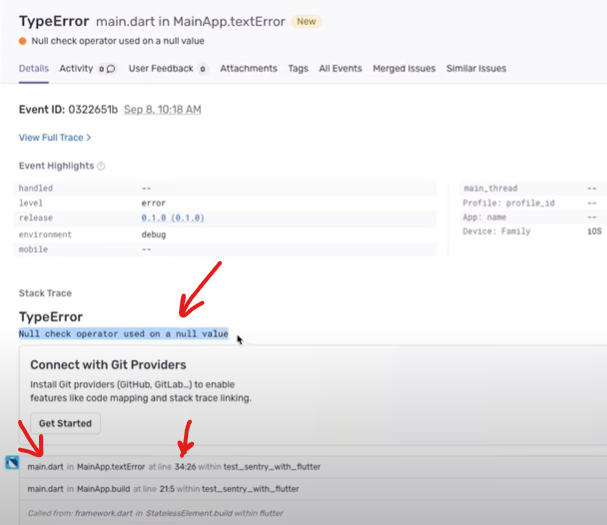
Task: Click the Profile: profile_id label
Action: pyautogui.click(x=509, y=203)
